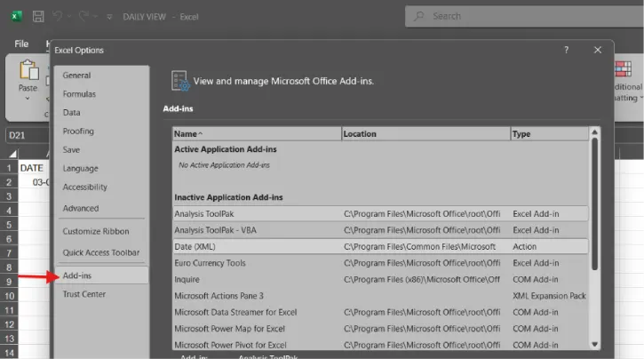Open the Data options category
Screen dimensions: 644x359
pyautogui.click(x=101, y=113)
